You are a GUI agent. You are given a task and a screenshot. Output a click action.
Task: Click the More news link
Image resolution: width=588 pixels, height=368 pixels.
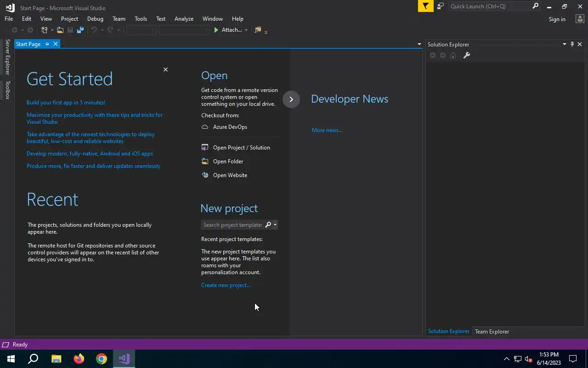[327, 130]
